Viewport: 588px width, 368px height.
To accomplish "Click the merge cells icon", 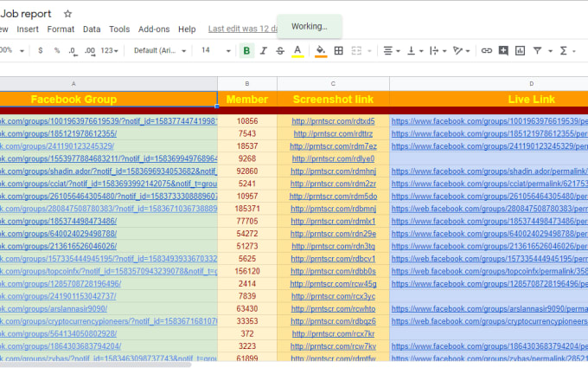I will click(x=356, y=50).
